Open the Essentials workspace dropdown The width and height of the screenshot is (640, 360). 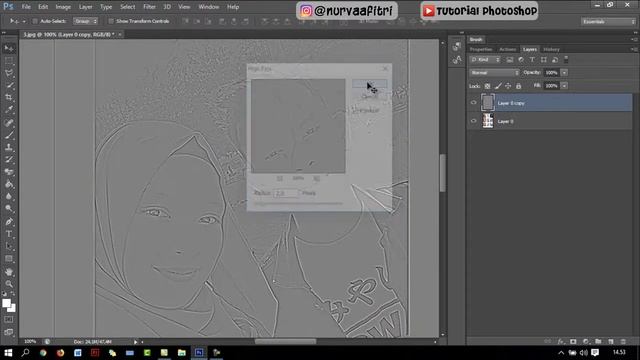click(x=608, y=21)
